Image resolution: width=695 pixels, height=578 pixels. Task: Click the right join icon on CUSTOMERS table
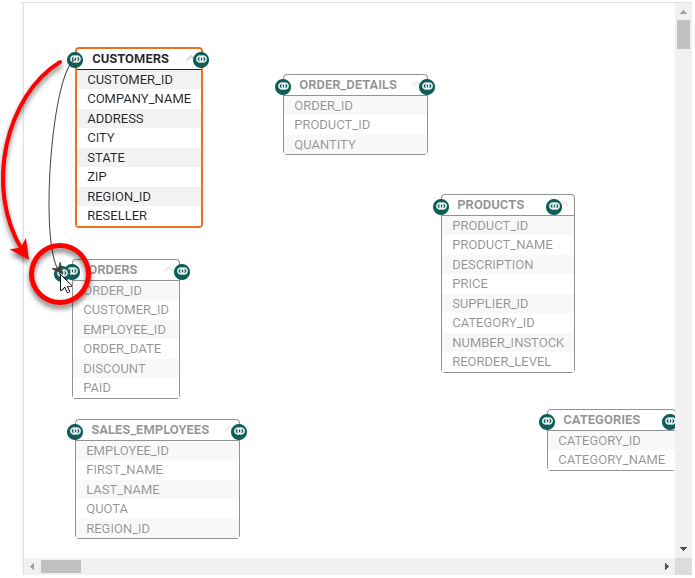[x=202, y=60]
